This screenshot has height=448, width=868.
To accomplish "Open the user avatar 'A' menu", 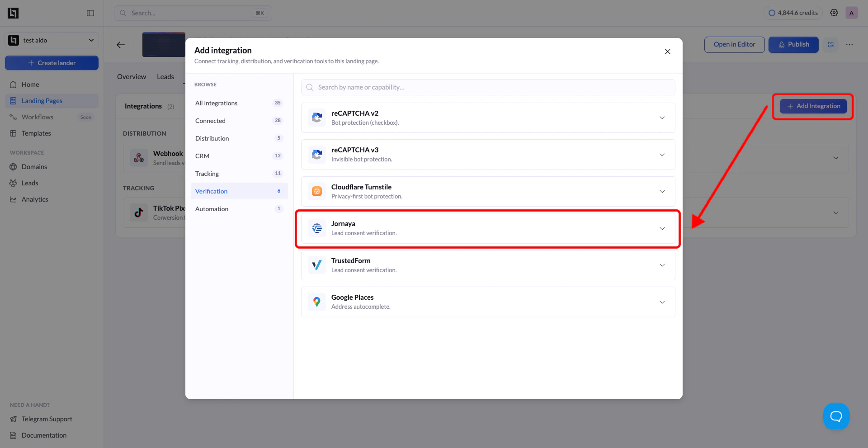I will click(x=851, y=13).
